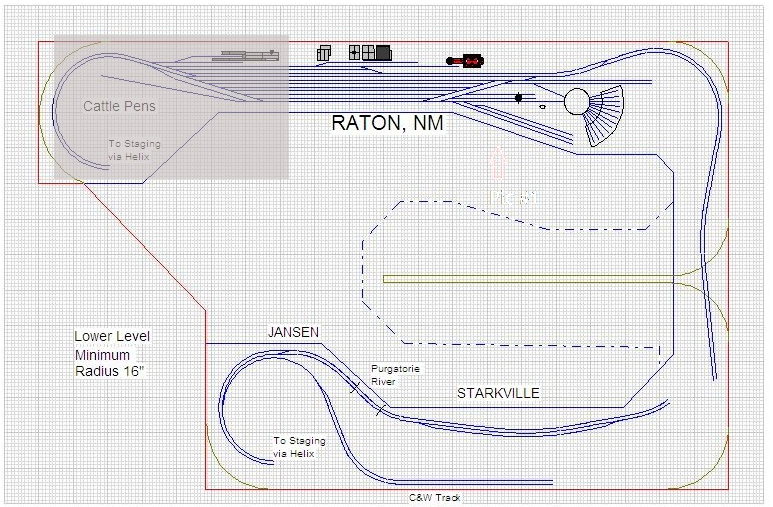This screenshot has width=773, height=507.
Task: Select the RATON, NM label
Action: point(387,125)
